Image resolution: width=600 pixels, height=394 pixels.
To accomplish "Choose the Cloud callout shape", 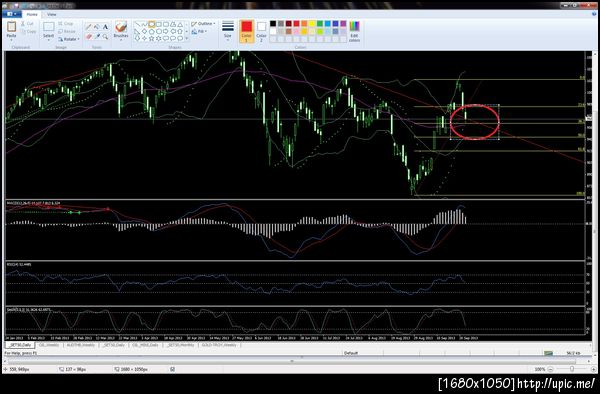I will tap(180, 38).
